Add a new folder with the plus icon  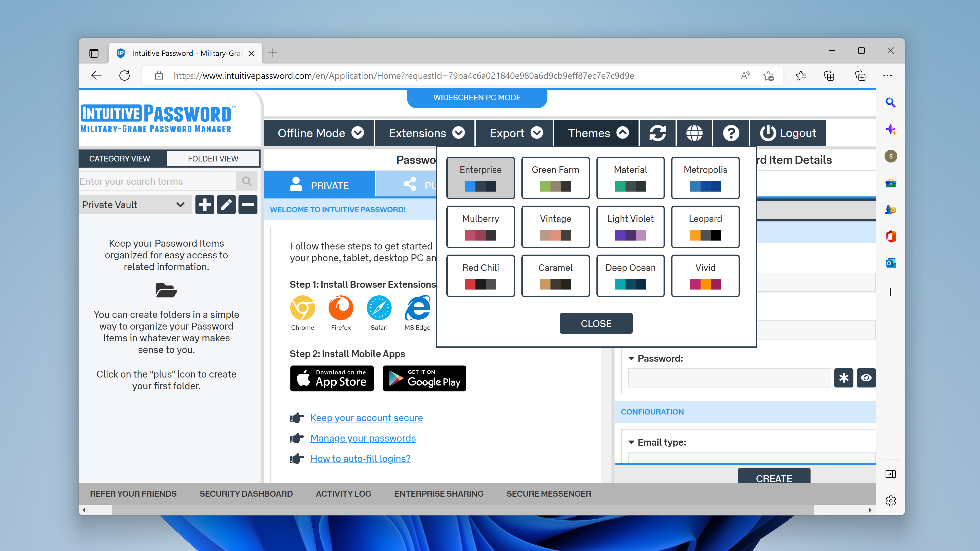click(205, 205)
